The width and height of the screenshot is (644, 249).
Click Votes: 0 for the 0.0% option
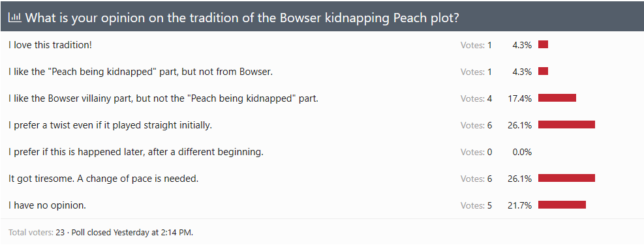pyautogui.click(x=476, y=152)
